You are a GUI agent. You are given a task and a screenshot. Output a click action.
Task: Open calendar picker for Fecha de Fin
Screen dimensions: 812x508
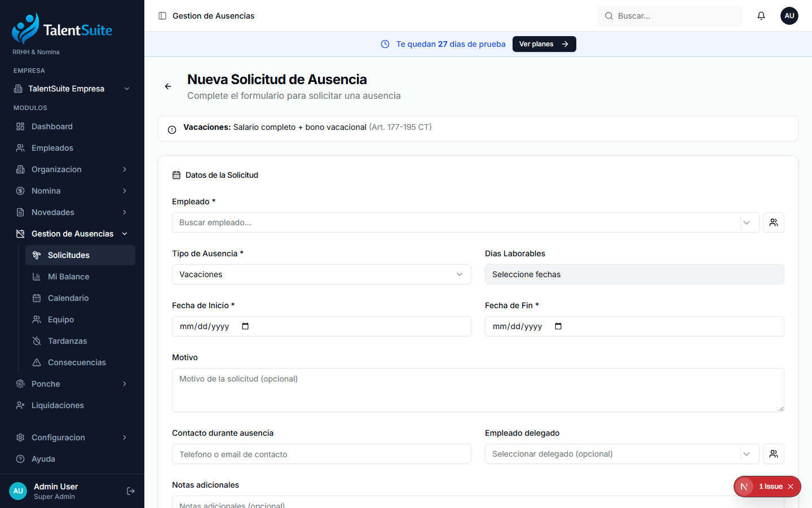(558, 326)
